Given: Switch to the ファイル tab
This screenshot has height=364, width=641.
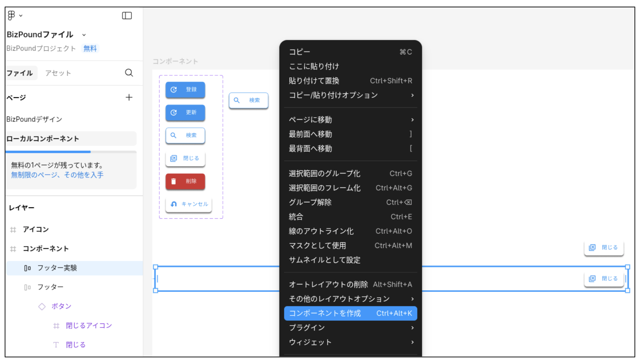Looking at the screenshot, I should click(21, 73).
